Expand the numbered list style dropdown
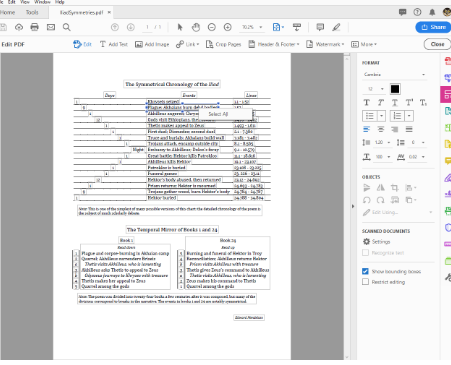Viewport: 451px width, 365px height. click(409, 116)
